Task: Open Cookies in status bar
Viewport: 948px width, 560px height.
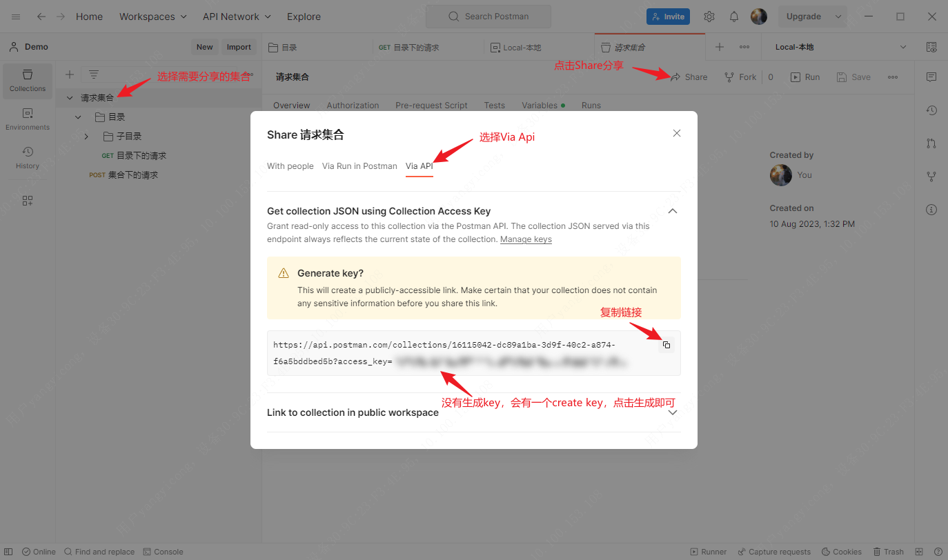Action: point(841,552)
